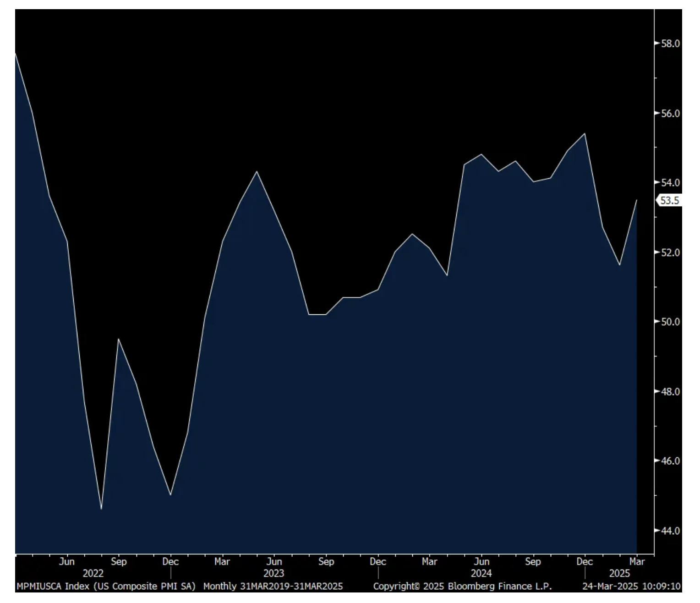Viewport: 700px width, 603px height.
Task: Click the final Mar label at x-axis end
Action: (x=637, y=562)
